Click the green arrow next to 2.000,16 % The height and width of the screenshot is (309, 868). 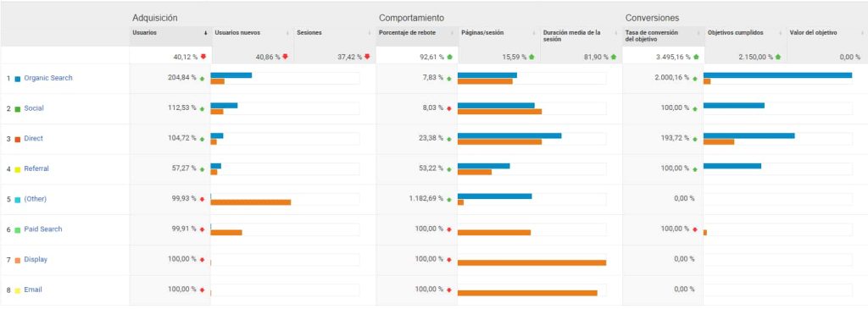tap(695, 79)
